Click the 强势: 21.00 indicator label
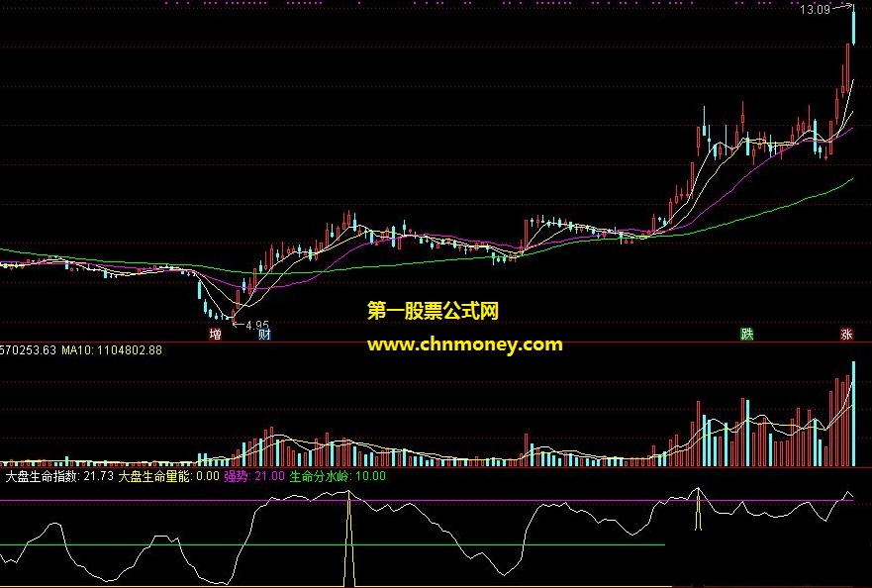Screen dimensions: 872x588 click(x=254, y=476)
